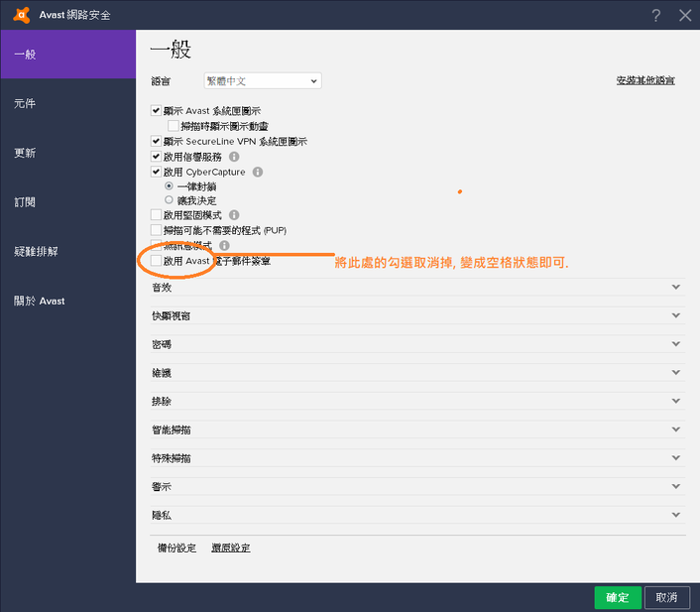Image resolution: width=700 pixels, height=612 pixels.
Task: Click the 備份設定 link
Action: [x=176, y=548]
